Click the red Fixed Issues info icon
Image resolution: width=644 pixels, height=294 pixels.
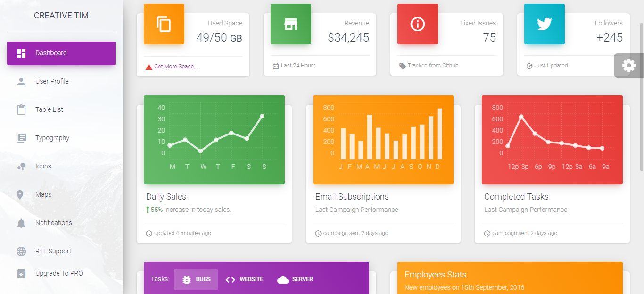[417, 24]
